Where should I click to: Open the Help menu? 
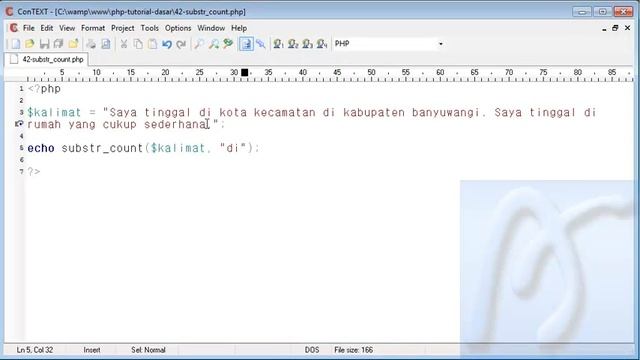(x=239, y=28)
